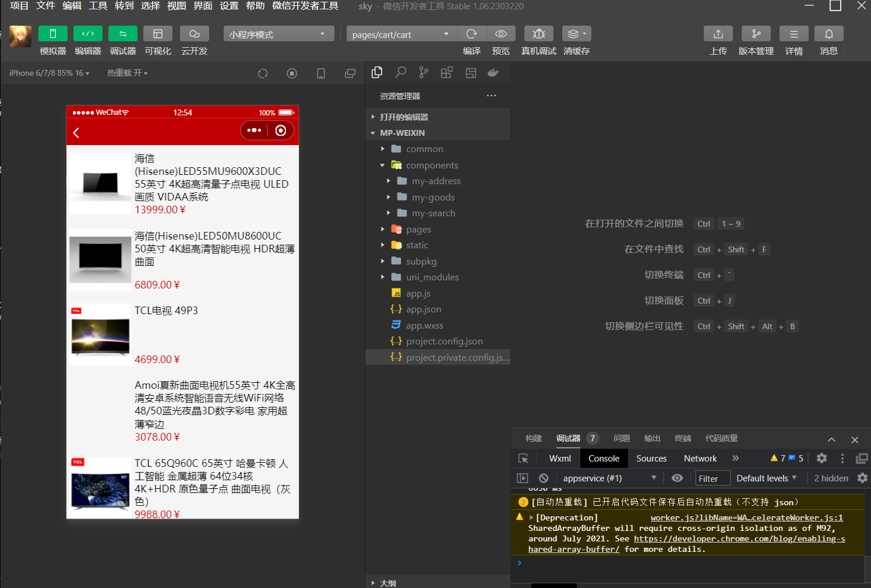
Task: Open resource manager more options (…)
Action: [x=492, y=96]
